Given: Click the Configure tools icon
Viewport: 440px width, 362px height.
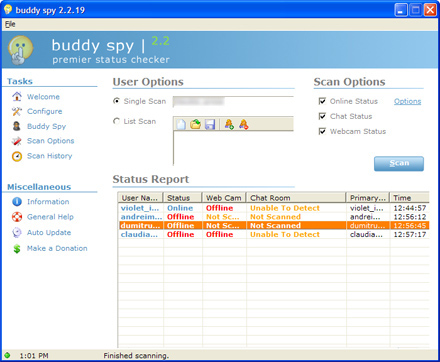Looking at the screenshot, I should (x=17, y=111).
